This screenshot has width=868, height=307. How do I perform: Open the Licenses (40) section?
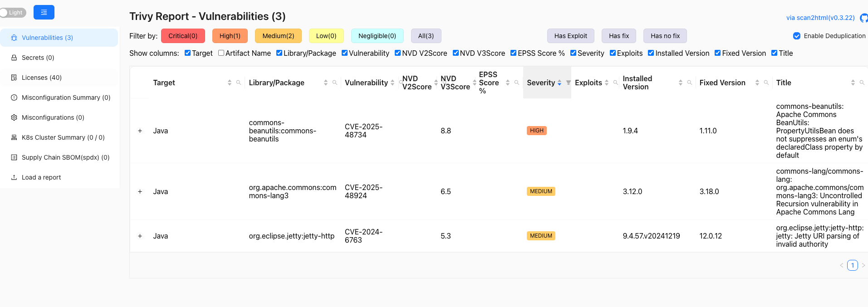pyautogui.click(x=41, y=78)
